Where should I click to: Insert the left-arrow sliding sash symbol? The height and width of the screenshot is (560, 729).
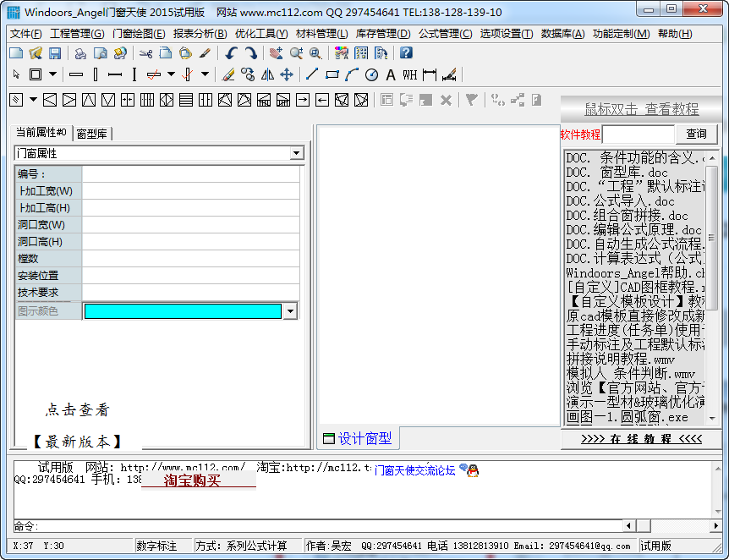click(322, 100)
